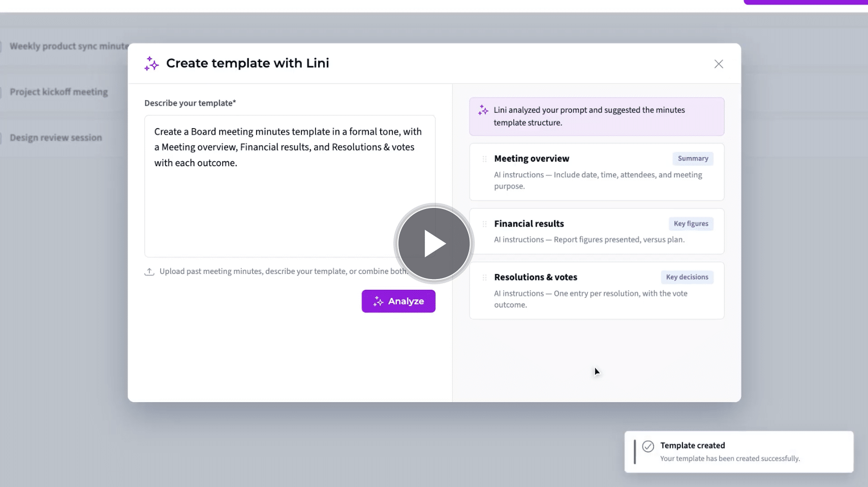The height and width of the screenshot is (487, 868).
Task: Click the Template created notification title
Action: [x=693, y=445]
